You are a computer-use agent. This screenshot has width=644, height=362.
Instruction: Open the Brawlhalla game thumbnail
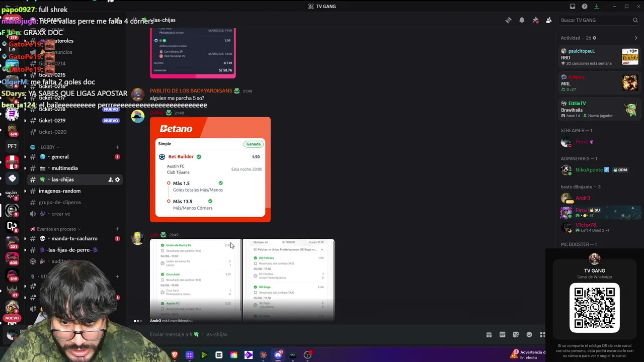coord(630,109)
